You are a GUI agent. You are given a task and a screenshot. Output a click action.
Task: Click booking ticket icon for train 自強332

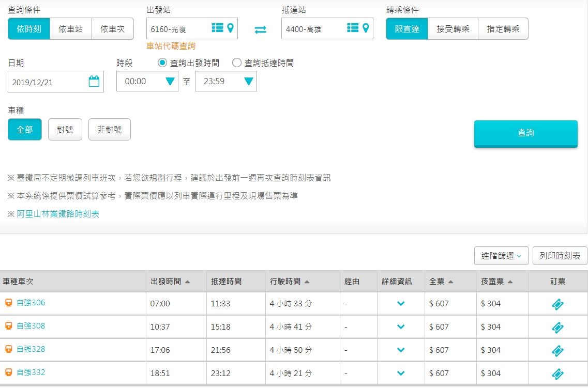pos(557,374)
